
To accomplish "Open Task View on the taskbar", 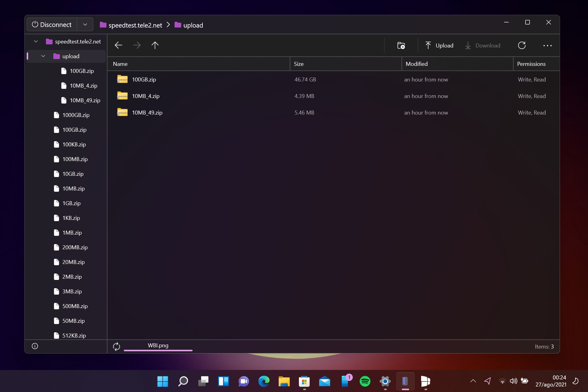I will [x=203, y=381].
